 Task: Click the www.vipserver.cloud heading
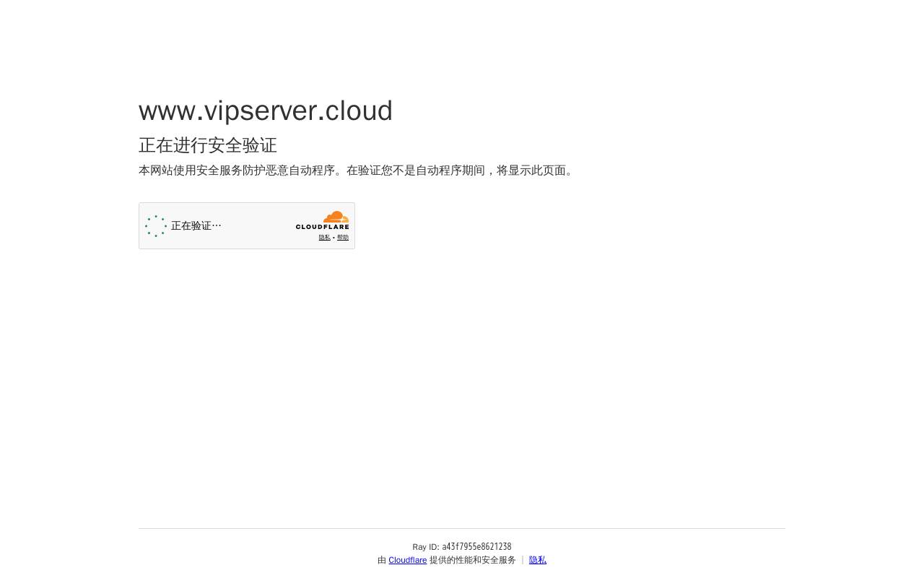pos(266,111)
